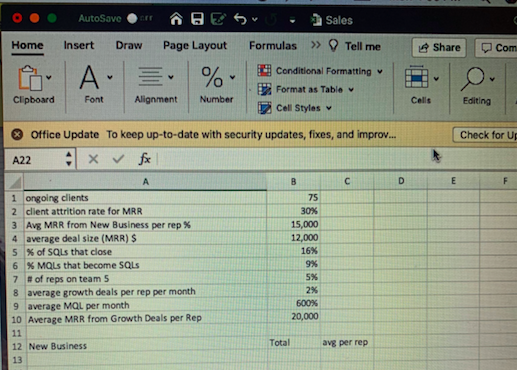Select row 5 header
517x370 pixels.
(15, 252)
